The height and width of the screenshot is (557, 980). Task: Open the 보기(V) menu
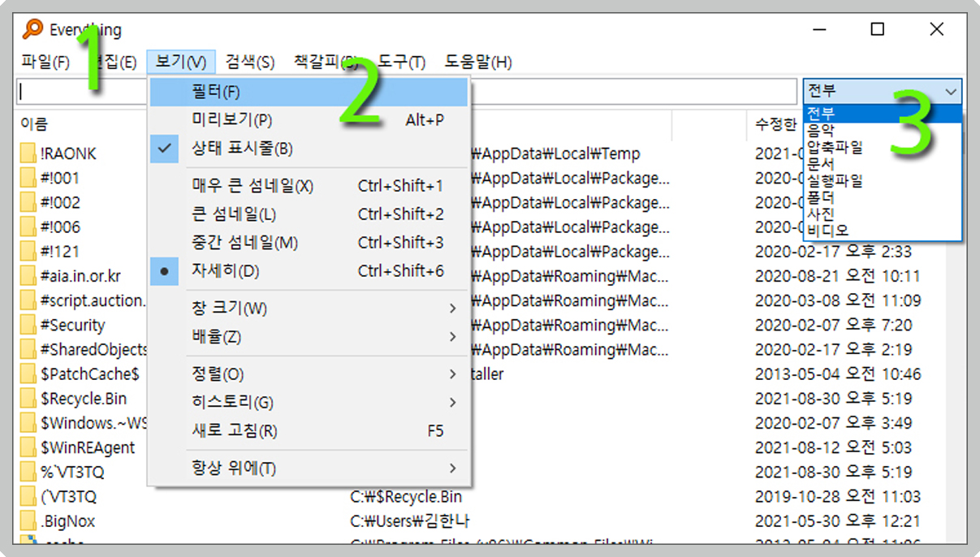pos(181,62)
